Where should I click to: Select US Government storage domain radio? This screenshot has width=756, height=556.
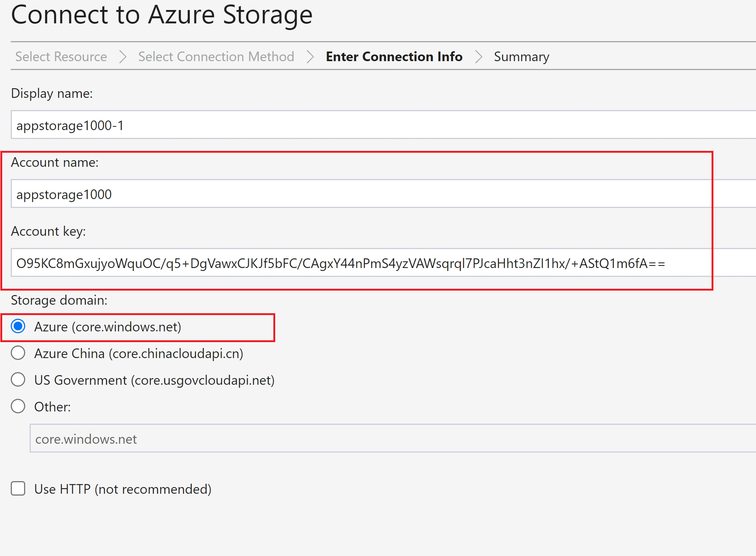point(18,380)
